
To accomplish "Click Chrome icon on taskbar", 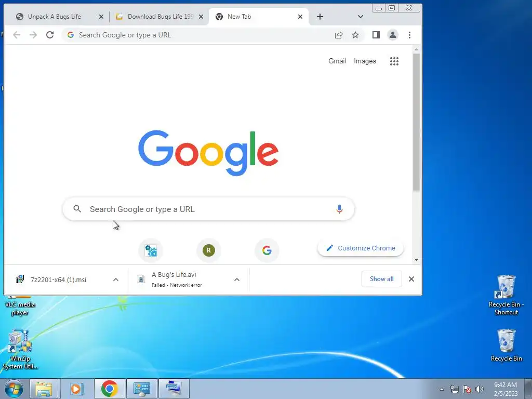I will coord(109,389).
